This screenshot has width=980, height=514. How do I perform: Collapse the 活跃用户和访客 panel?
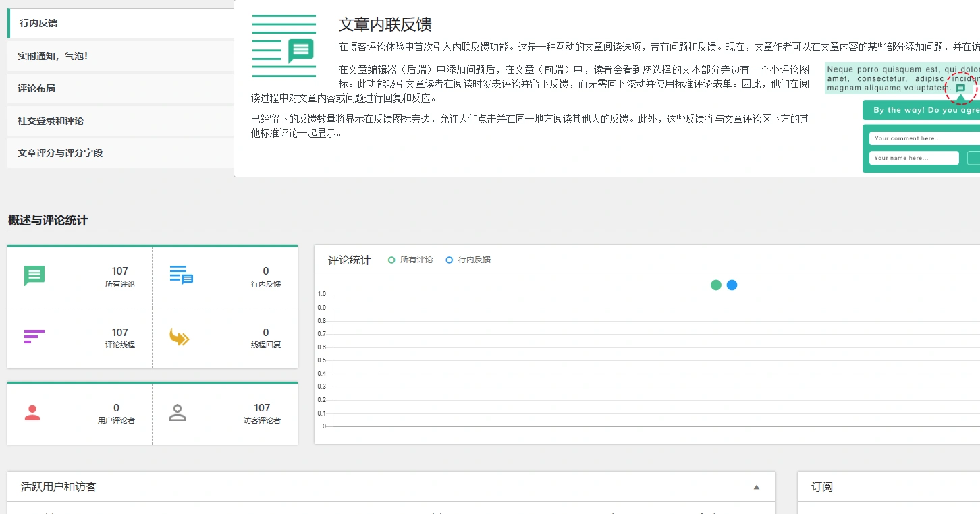(756, 486)
